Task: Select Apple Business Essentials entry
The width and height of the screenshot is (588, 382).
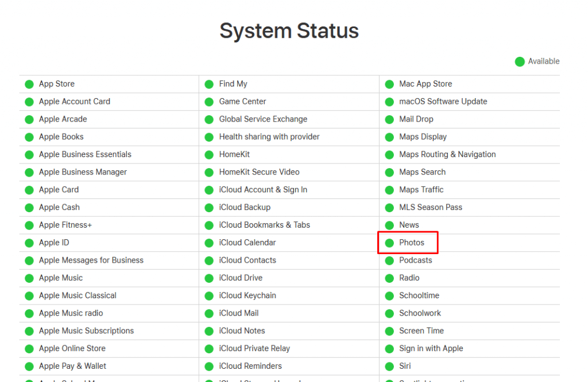Action: 85,154
